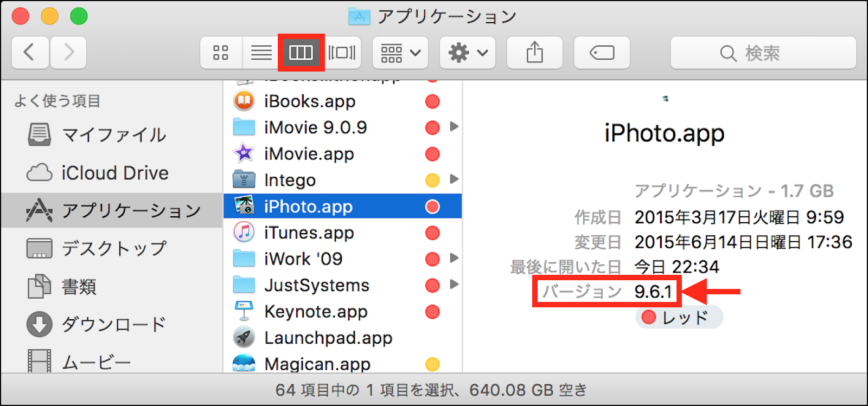Click the 作成日 date 2015年3月17日火曜日 9:59
This screenshot has width=868, height=406.
pos(739,217)
